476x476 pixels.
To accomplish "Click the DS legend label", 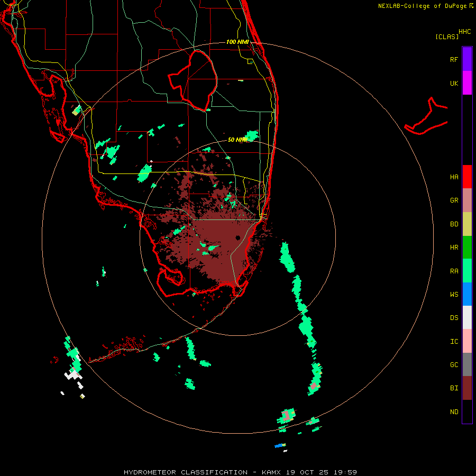I will 454,318.
